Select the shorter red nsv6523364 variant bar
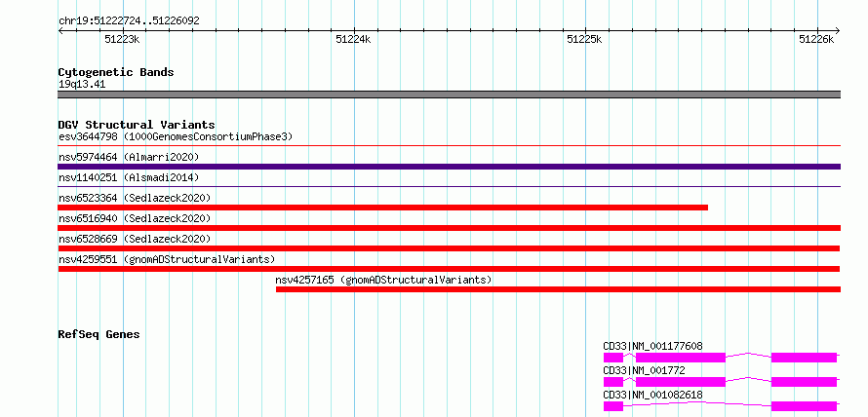The image size is (868, 417). 383,208
